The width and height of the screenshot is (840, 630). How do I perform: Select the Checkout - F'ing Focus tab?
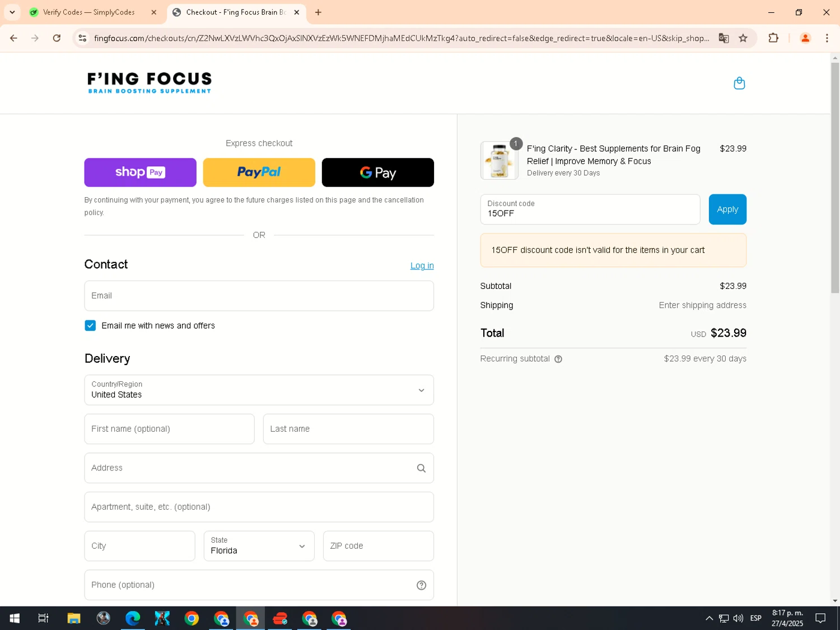236,12
